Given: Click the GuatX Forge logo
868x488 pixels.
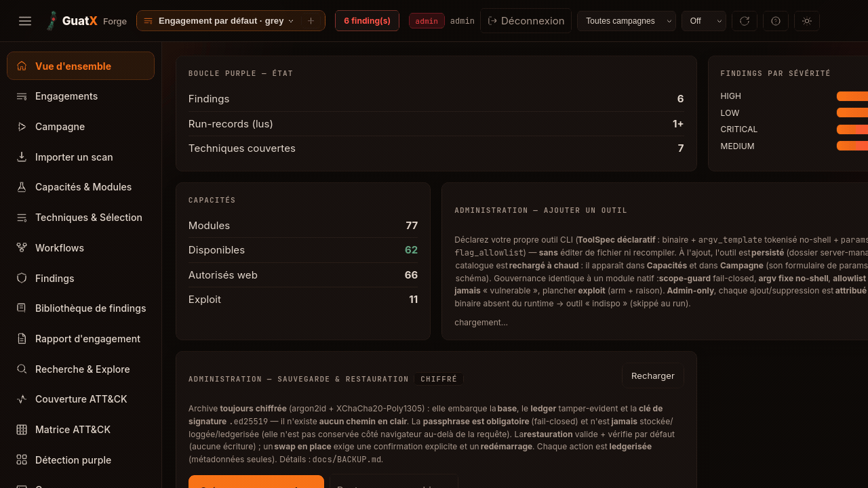Looking at the screenshot, I should point(86,21).
